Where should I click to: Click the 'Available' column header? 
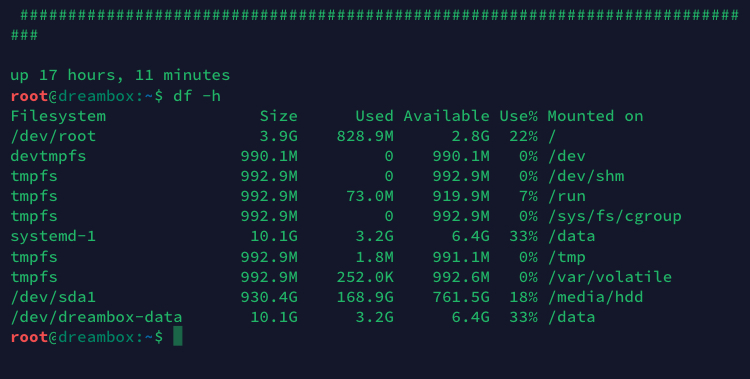pyautogui.click(x=446, y=116)
